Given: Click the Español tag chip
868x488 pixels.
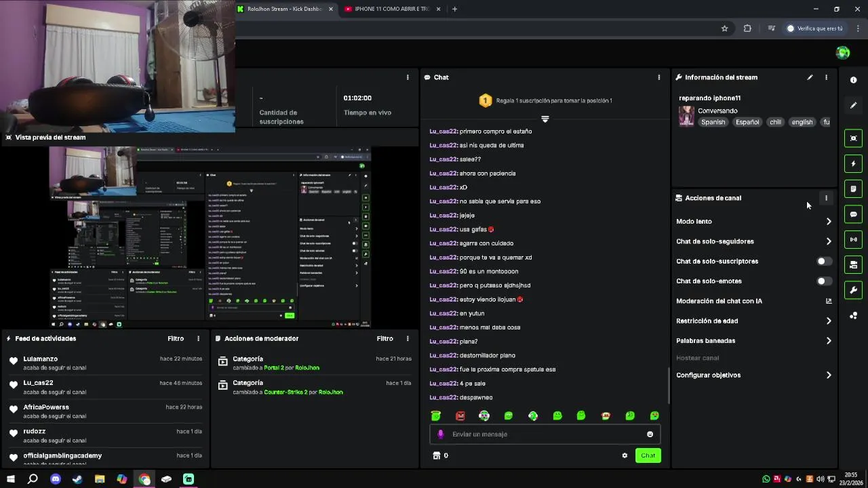Looking at the screenshot, I should [747, 122].
